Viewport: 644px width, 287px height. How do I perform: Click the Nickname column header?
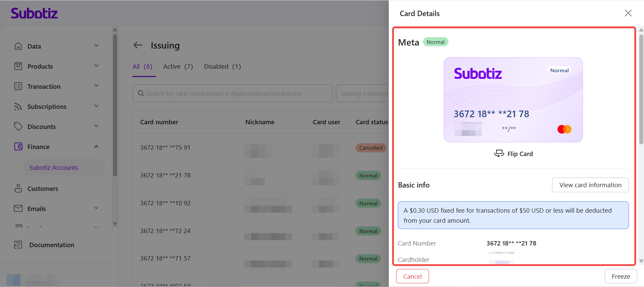260,122
